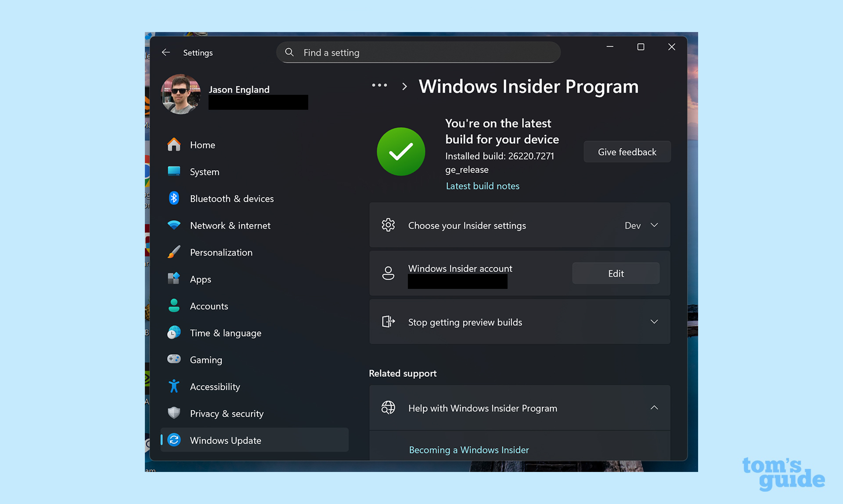Select the Network & internet icon
This screenshot has width=843, height=504.
click(174, 225)
